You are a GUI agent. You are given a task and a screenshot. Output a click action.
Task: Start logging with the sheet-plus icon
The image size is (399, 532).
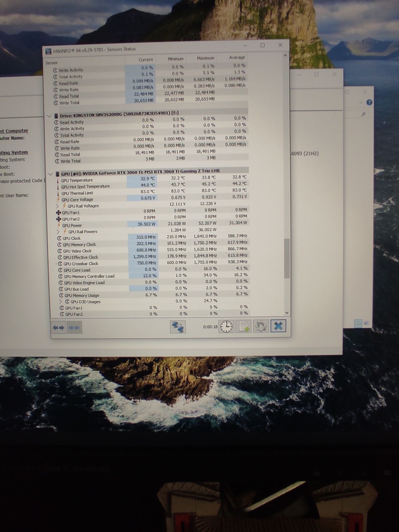pos(244,326)
